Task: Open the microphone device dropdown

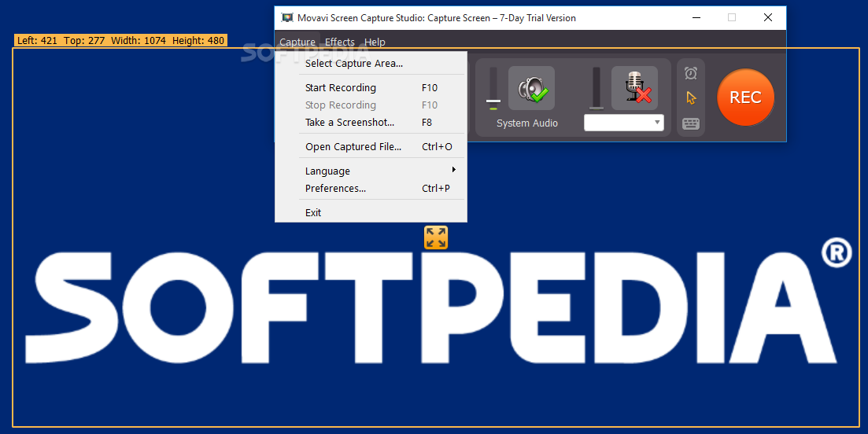Action: tap(624, 123)
